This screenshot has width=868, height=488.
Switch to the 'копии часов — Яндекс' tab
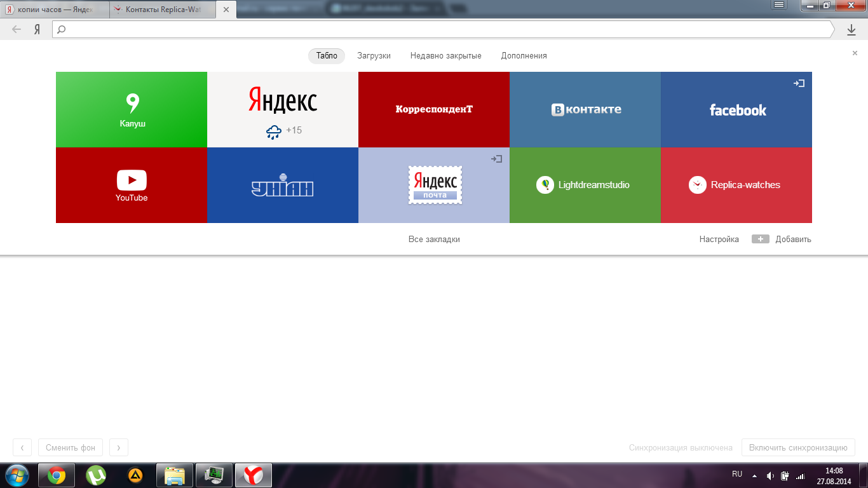click(55, 10)
